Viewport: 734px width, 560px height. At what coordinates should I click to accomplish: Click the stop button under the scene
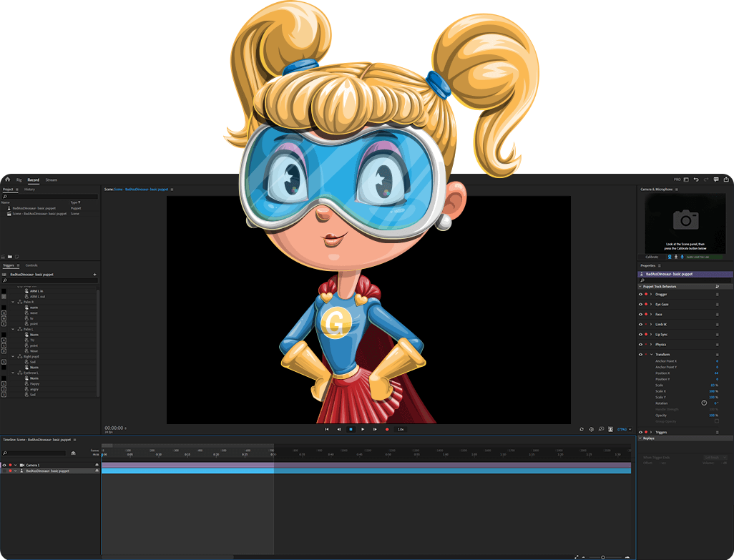(x=351, y=429)
